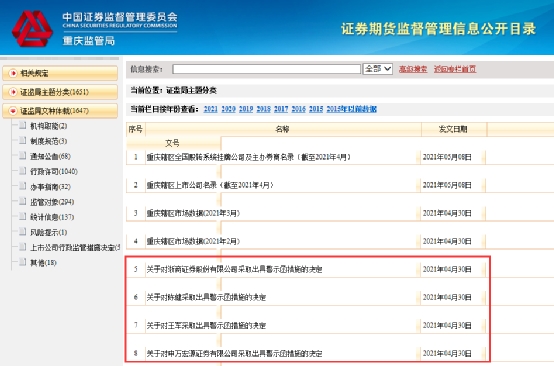Click document icon next to 行政许可(1040)
Image resolution: width=554 pixels, height=366 pixels.
click(x=23, y=171)
